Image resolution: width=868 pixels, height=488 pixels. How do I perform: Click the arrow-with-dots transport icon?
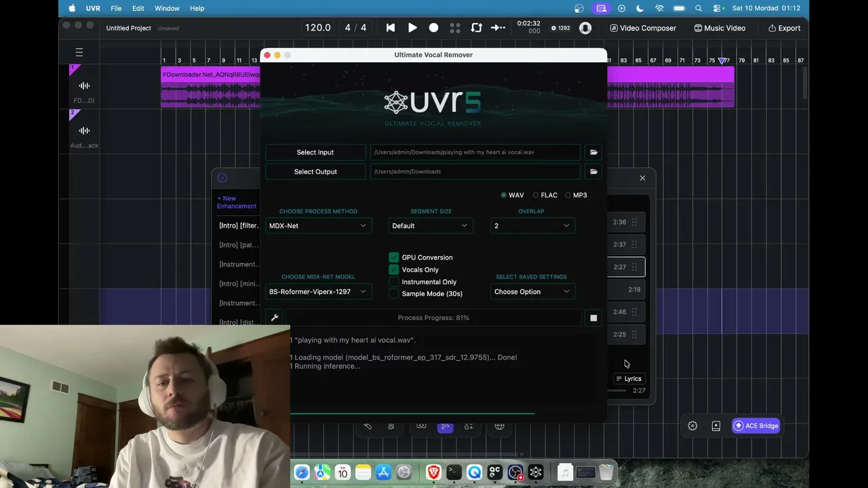[x=498, y=28]
